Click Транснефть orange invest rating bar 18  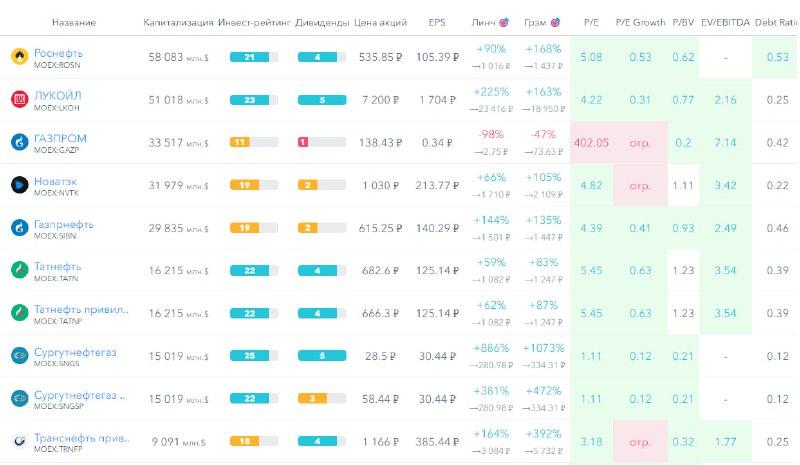(254, 442)
